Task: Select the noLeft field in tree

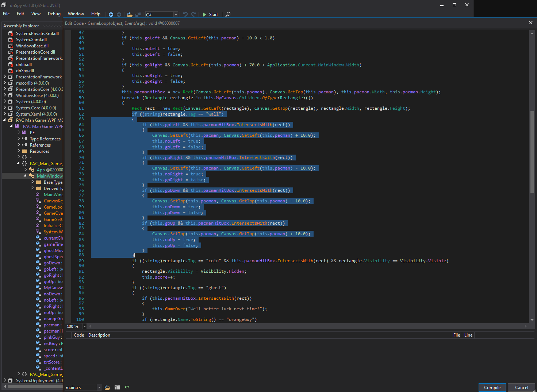Action: click(x=53, y=300)
